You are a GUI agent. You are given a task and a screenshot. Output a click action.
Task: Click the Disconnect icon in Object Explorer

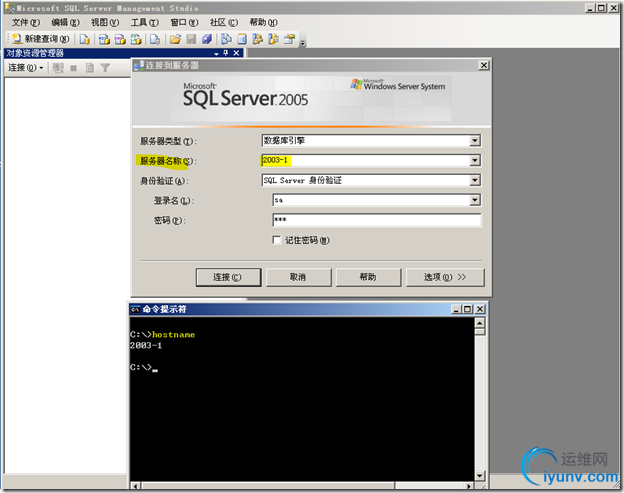(x=58, y=68)
